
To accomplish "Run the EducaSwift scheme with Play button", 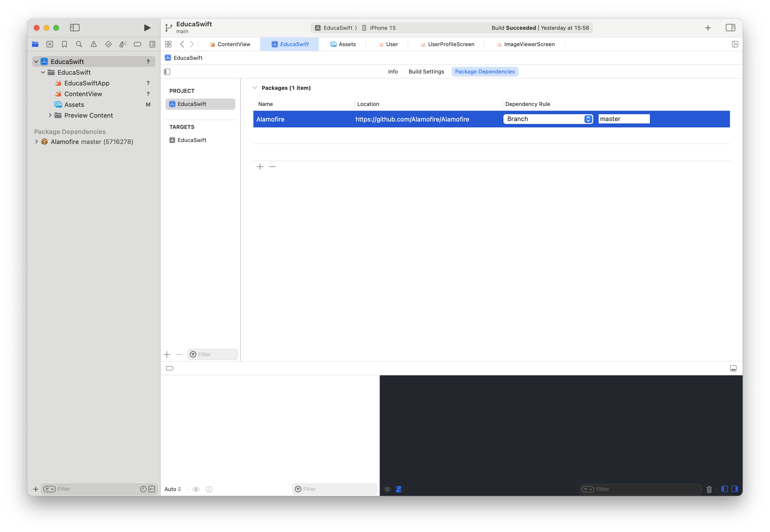I will 147,28.
